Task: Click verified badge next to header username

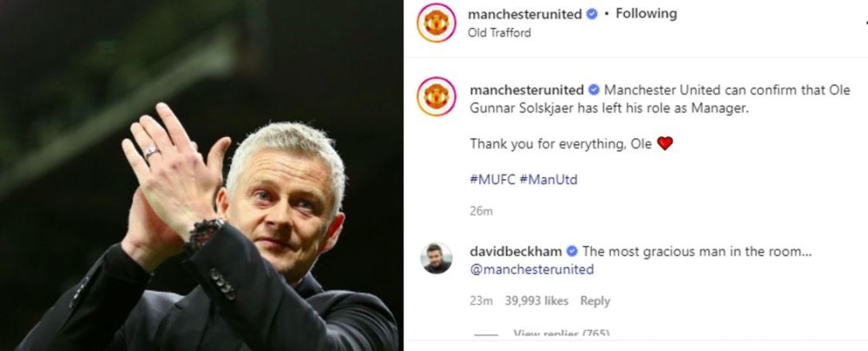Action: click(x=592, y=15)
